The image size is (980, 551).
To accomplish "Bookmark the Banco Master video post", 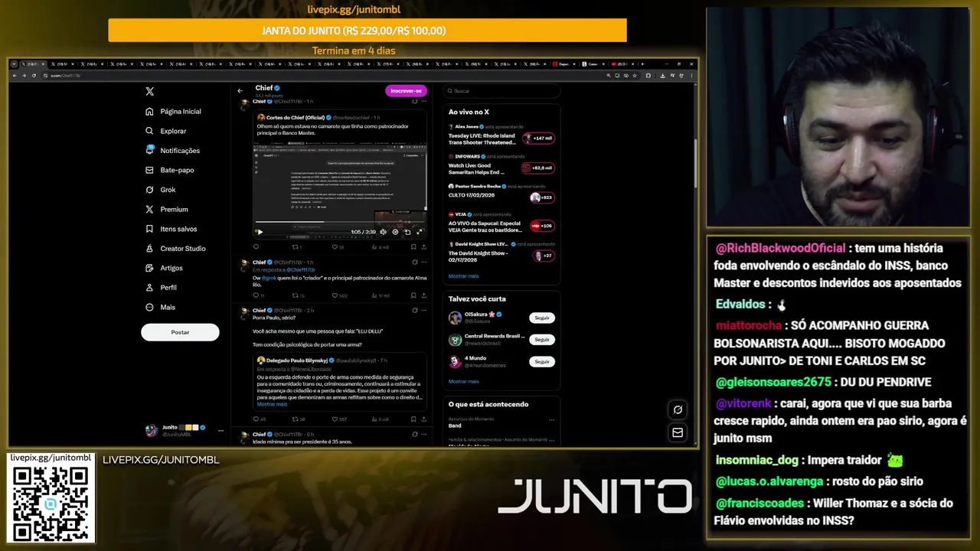I will (413, 247).
